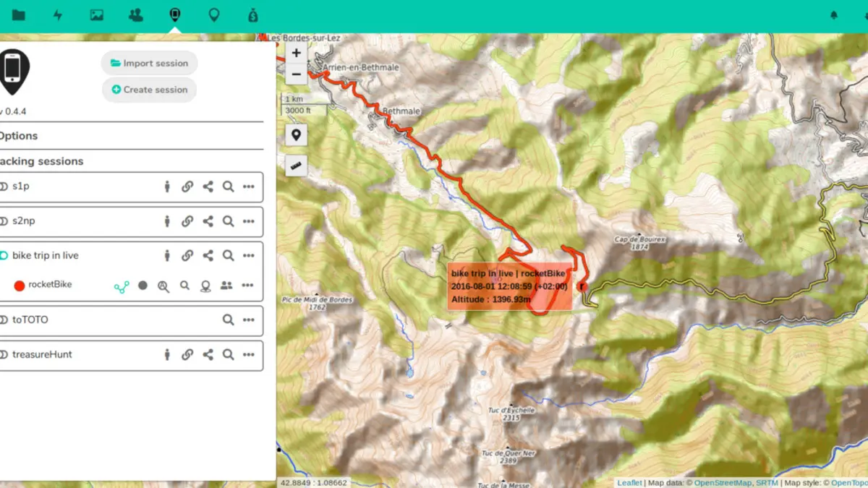Expand the Options section
Screen dimensions: 868x488
[17, 136]
